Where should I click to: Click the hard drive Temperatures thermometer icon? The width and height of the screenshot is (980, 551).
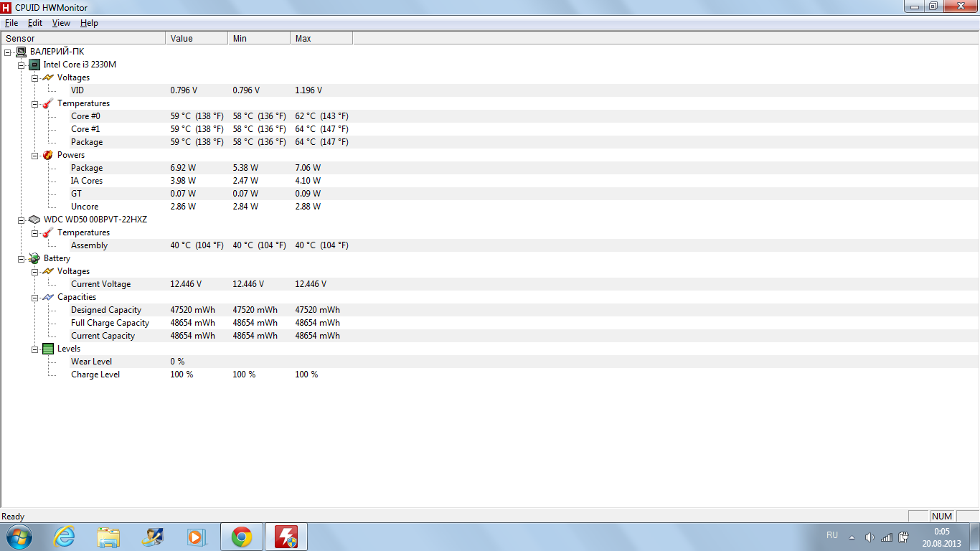coord(48,232)
